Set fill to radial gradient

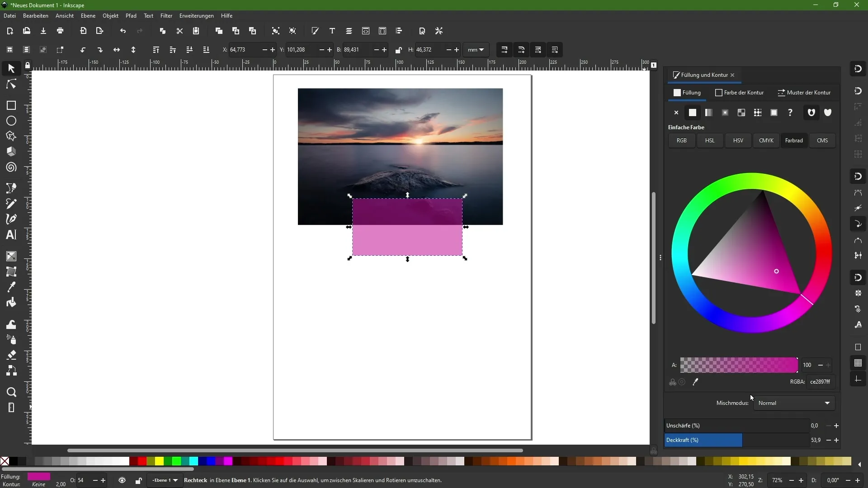pyautogui.click(x=725, y=113)
